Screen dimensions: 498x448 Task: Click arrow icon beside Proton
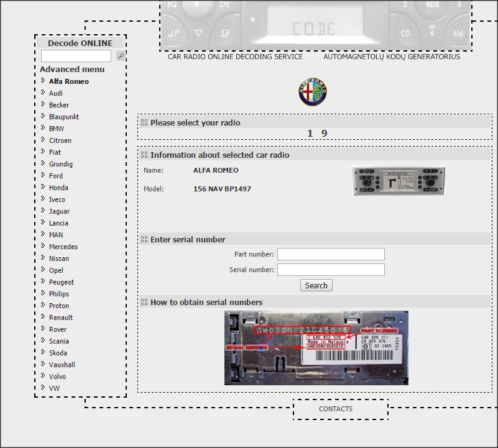pyautogui.click(x=43, y=305)
